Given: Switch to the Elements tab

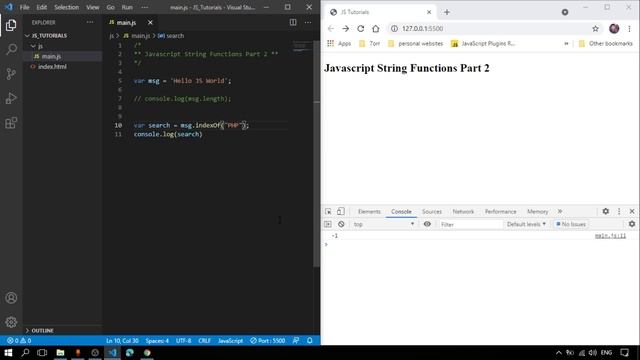Looking at the screenshot, I should click(x=369, y=211).
